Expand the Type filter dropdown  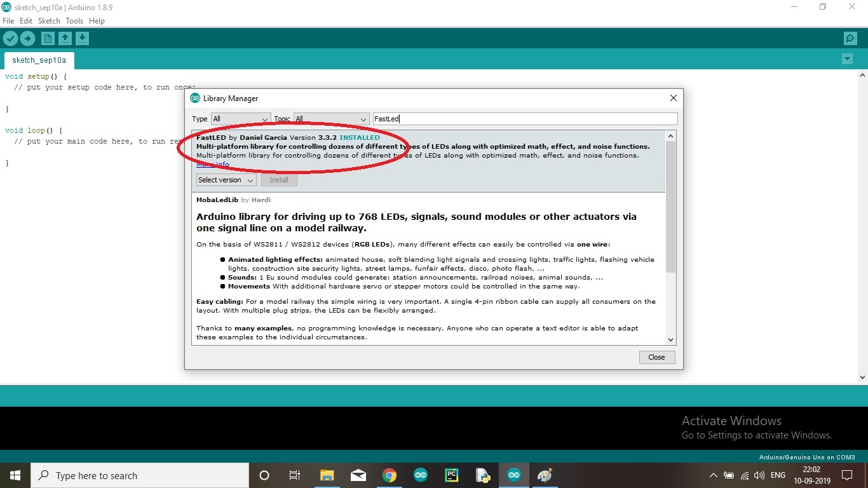pos(241,119)
